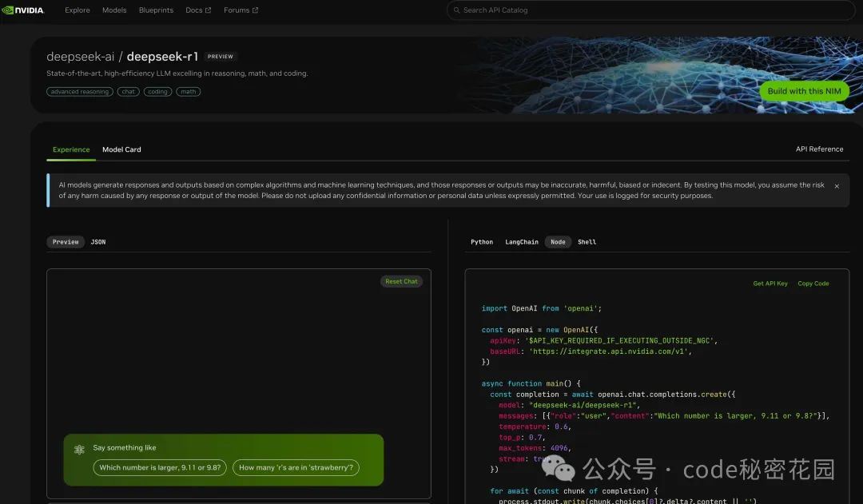Choose the 9.11 or 9.8 prompt suggestion

click(x=160, y=468)
